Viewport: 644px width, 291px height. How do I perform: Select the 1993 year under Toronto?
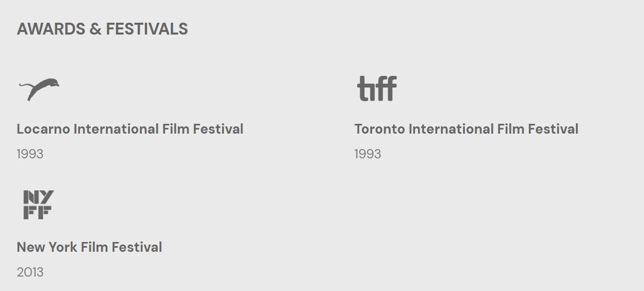[367, 154]
